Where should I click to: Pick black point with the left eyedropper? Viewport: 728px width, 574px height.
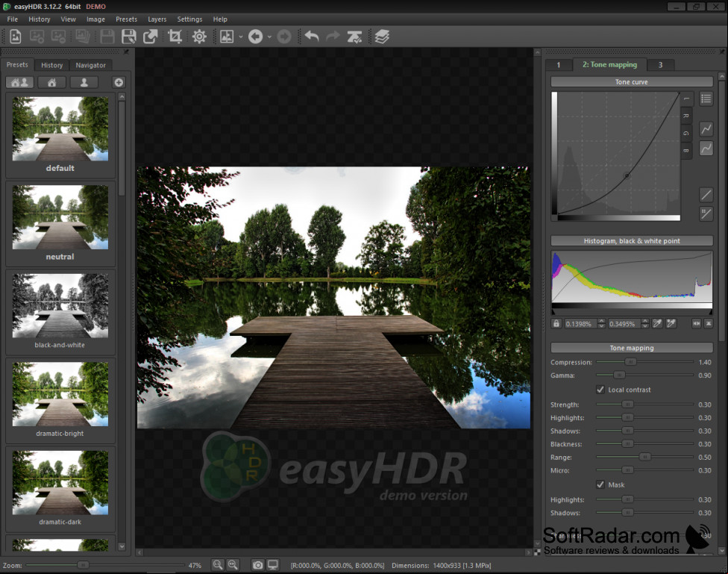(x=657, y=323)
